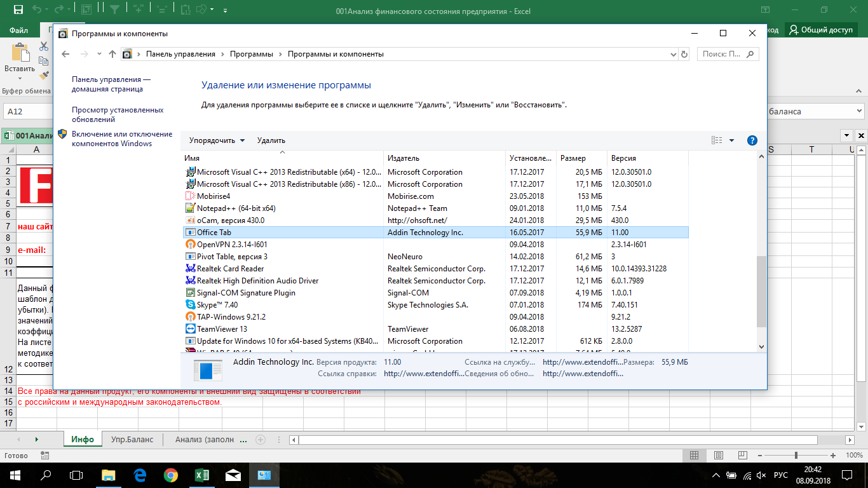Expand the address bar history dropdown
868x488 pixels.
click(x=674, y=55)
